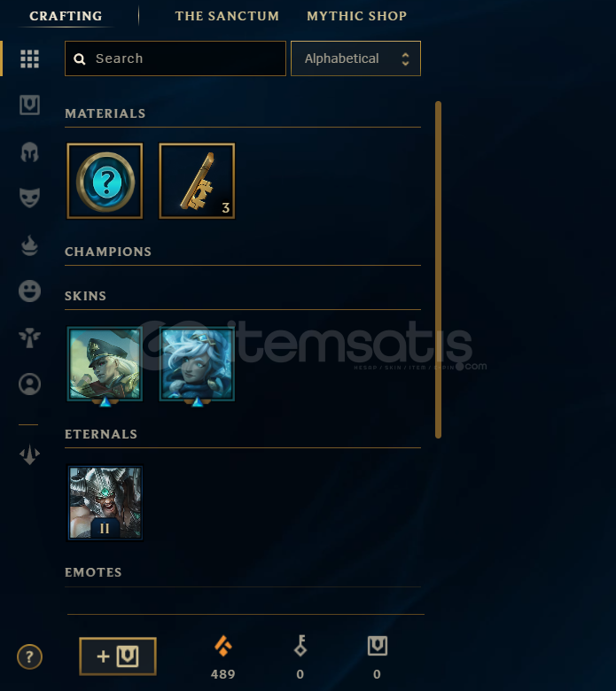Filter by eternals flame icon in sidebar

click(29, 245)
